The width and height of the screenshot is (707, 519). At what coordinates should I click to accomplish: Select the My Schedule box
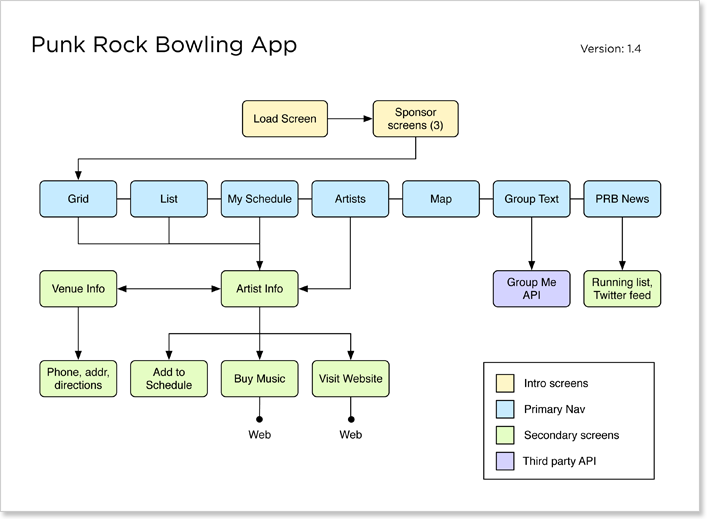pyautogui.click(x=259, y=199)
